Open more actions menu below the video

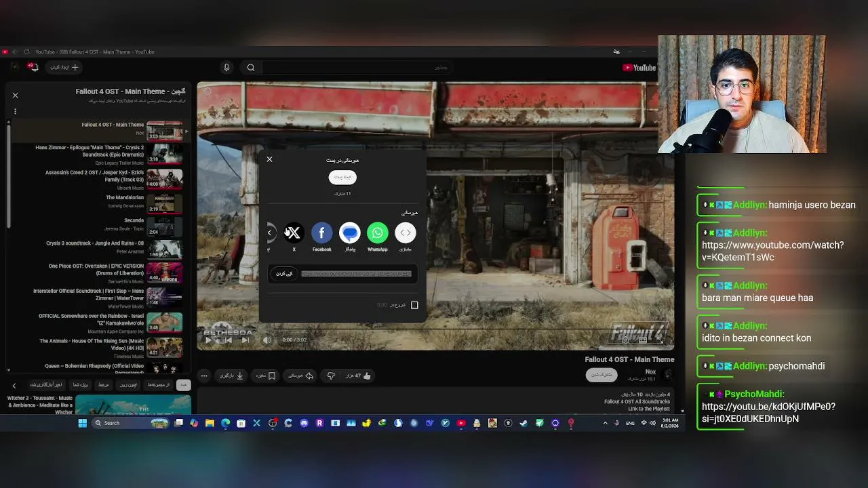[x=204, y=375]
